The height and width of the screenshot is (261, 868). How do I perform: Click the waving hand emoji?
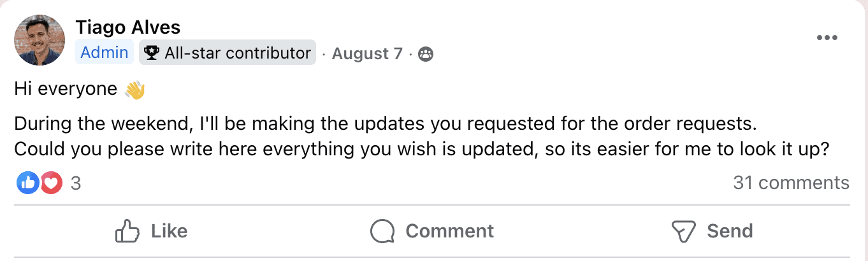pos(135,90)
